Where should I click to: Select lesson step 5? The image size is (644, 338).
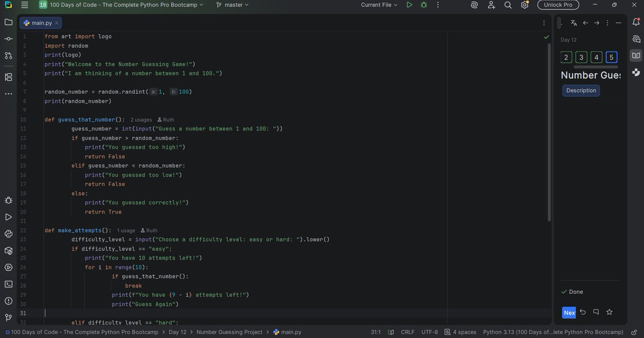tap(611, 57)
